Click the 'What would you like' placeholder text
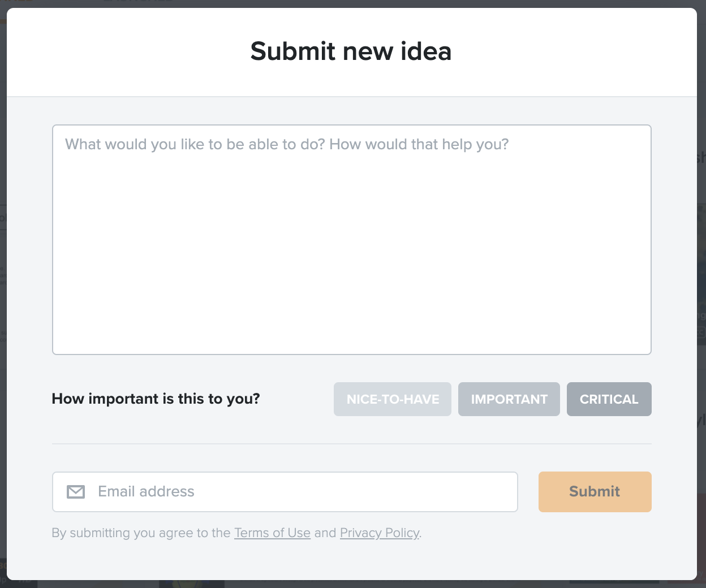Viewport: 706px width, 588px height. click(287, 144)
